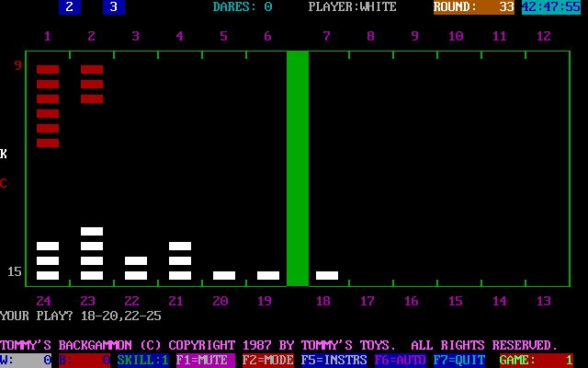
Task: Select top white checker on point 24
Action: tap(48, 246)
